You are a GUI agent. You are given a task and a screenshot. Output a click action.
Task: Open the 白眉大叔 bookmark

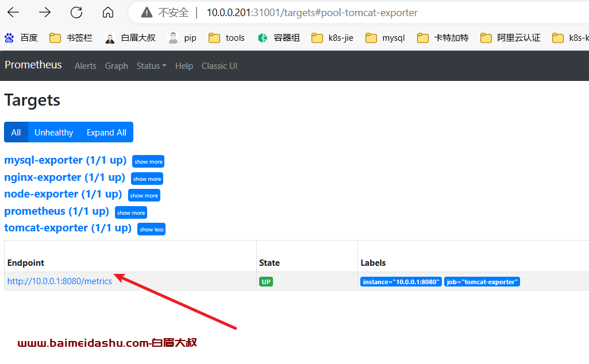coord(130,38)
